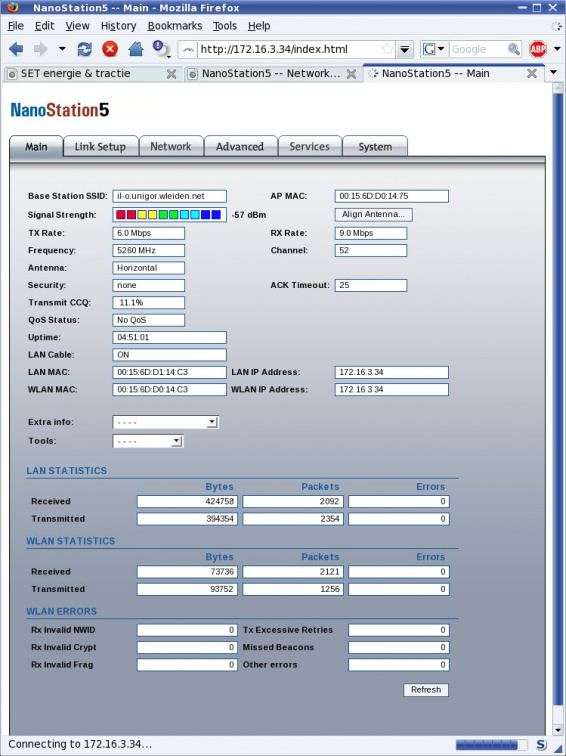The height and width of the screenshot is (756, 566).
Task: Go to the Home page icon
Action: 136,49
